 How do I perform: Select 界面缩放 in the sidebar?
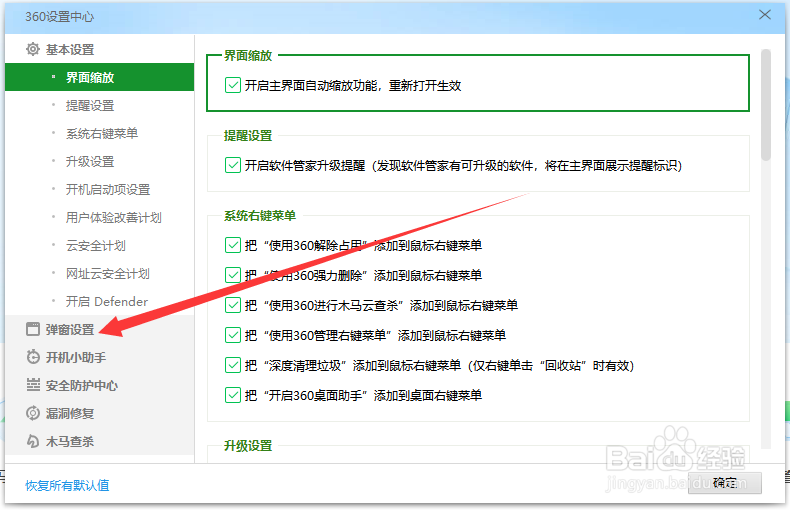[99, 77]
